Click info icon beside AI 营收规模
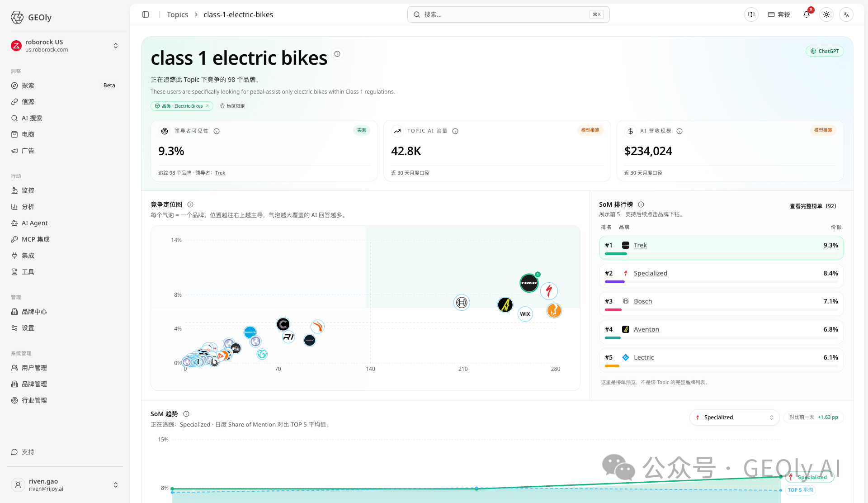 679,131
